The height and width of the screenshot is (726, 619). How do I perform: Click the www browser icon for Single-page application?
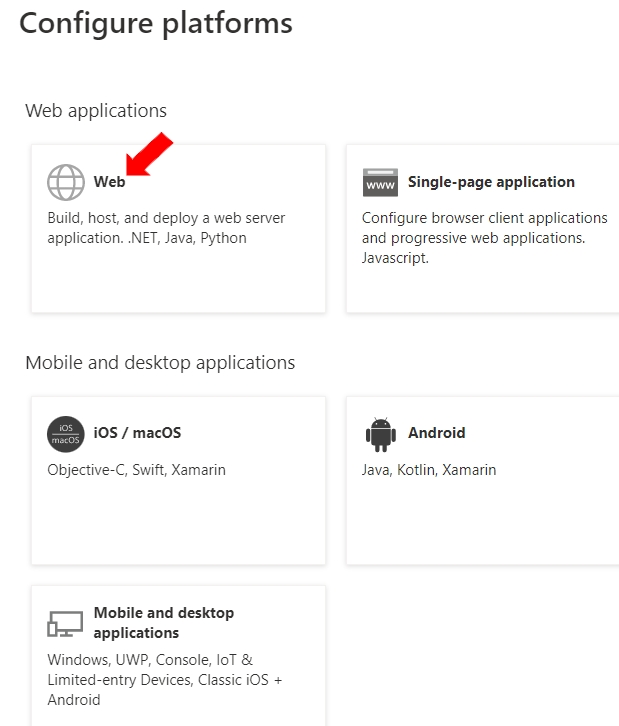tap(380, 183)
